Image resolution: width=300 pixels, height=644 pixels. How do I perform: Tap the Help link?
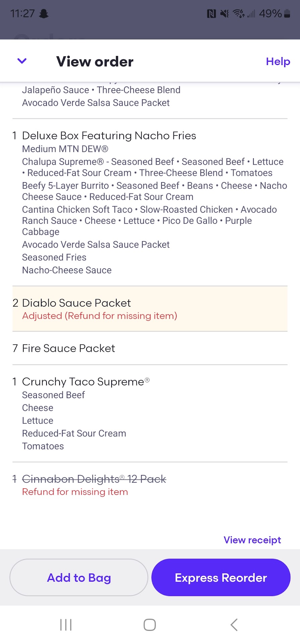click(278, 61)
